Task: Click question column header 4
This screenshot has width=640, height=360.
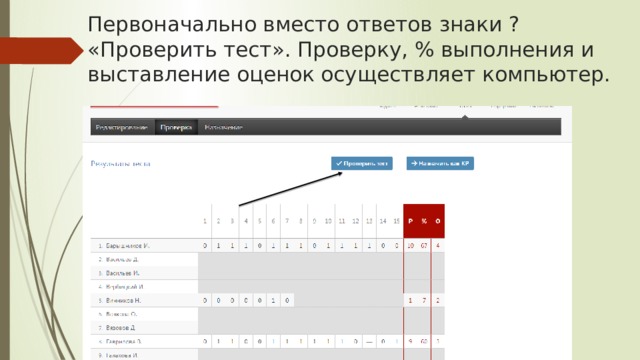Action: pyautogui.click(x=246, y=221)
